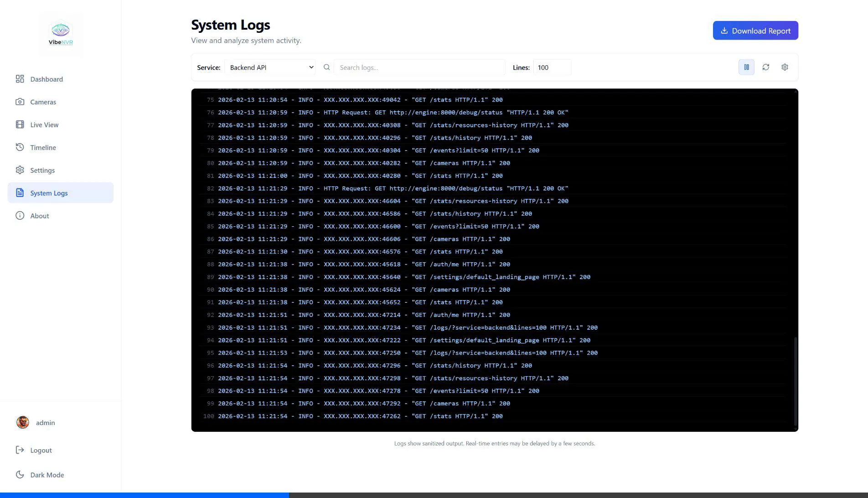Viewport: 868px width, 498px height.
Task: Click the Settings gear in the sidebar
Action: pyautogui.click(x=20, y=170)
